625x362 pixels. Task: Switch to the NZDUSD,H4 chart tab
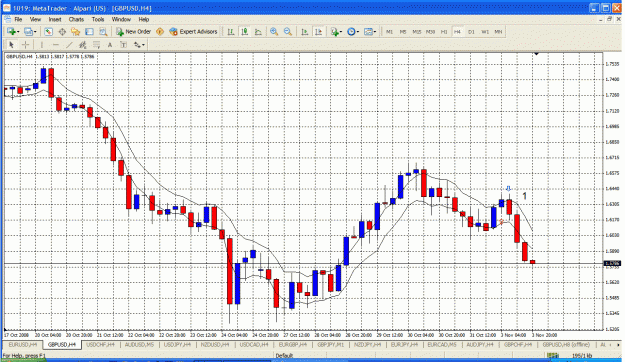(x=215, y=344)
